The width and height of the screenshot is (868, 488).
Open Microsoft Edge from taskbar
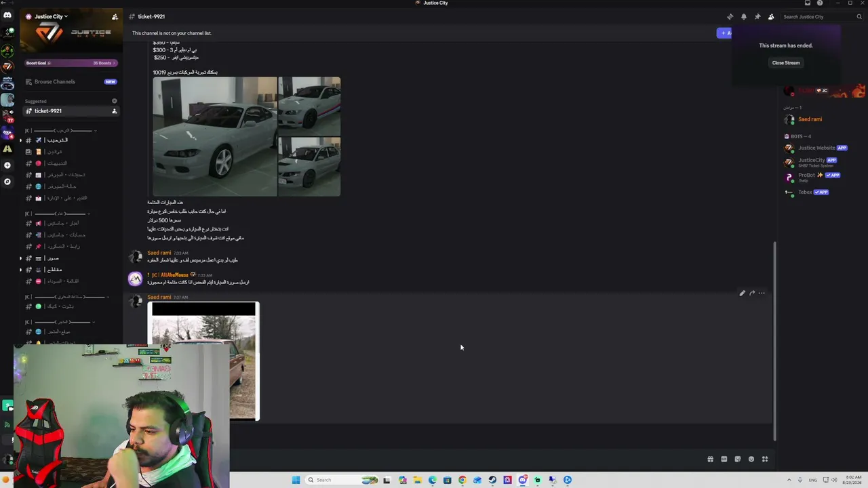click(433, 480)
